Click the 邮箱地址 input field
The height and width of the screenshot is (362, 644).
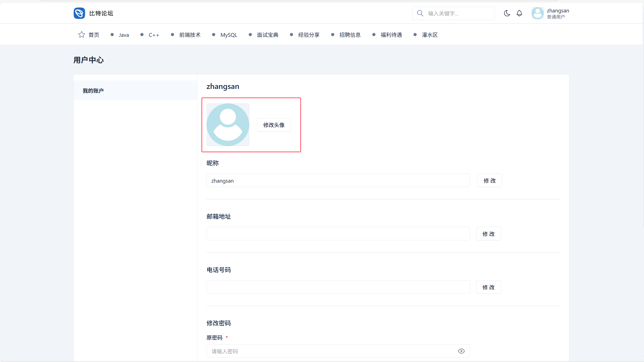coord(338,234)
